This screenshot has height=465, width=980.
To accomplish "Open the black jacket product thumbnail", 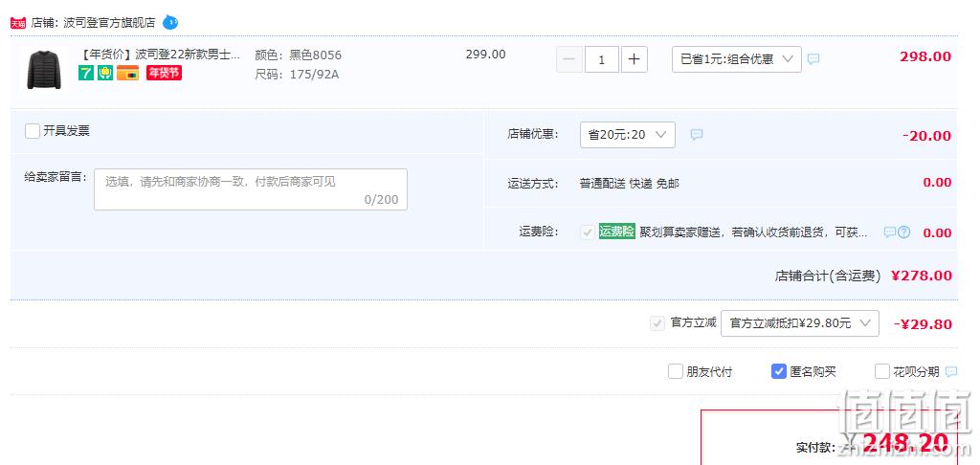I will [44, 70].
